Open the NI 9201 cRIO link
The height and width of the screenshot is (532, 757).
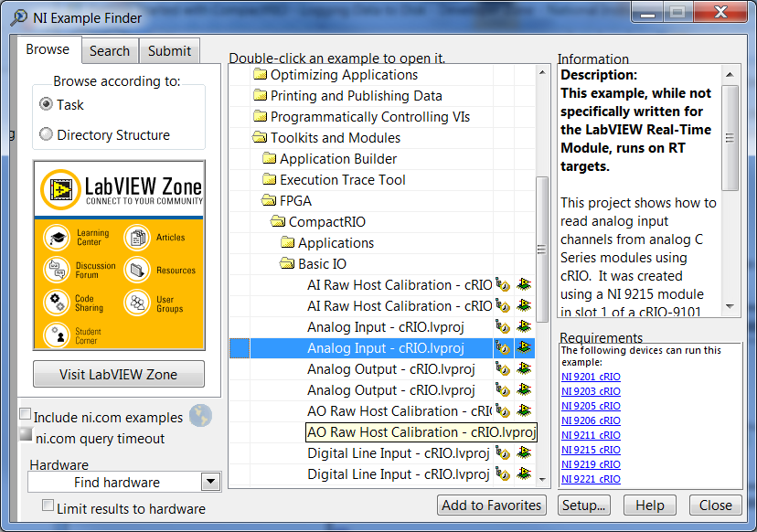click(x=591, y=377)
